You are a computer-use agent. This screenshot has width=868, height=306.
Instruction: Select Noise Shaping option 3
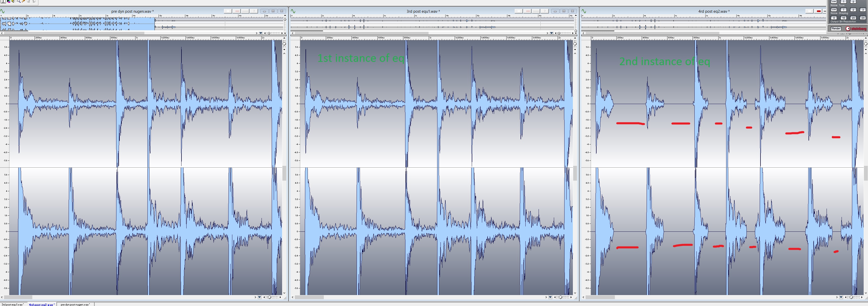click(863, 10)
